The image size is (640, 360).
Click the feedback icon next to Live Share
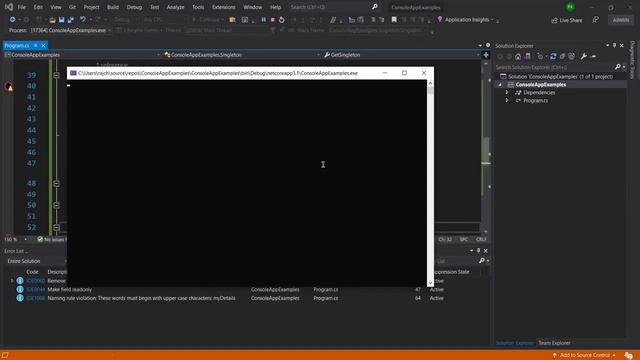pyautogui.click(x=596, y=20)
